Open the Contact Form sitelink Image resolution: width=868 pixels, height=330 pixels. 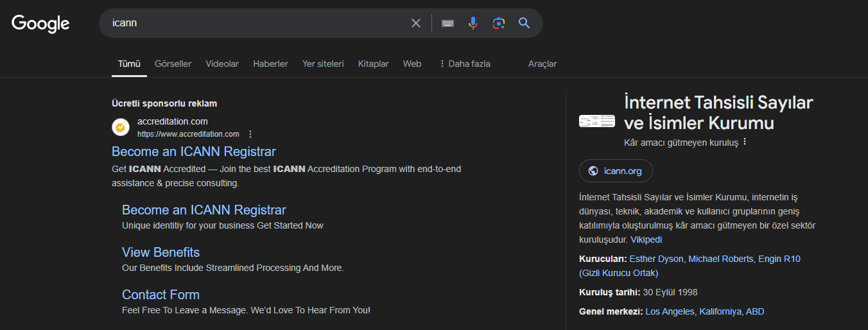(x=161, y=295)
